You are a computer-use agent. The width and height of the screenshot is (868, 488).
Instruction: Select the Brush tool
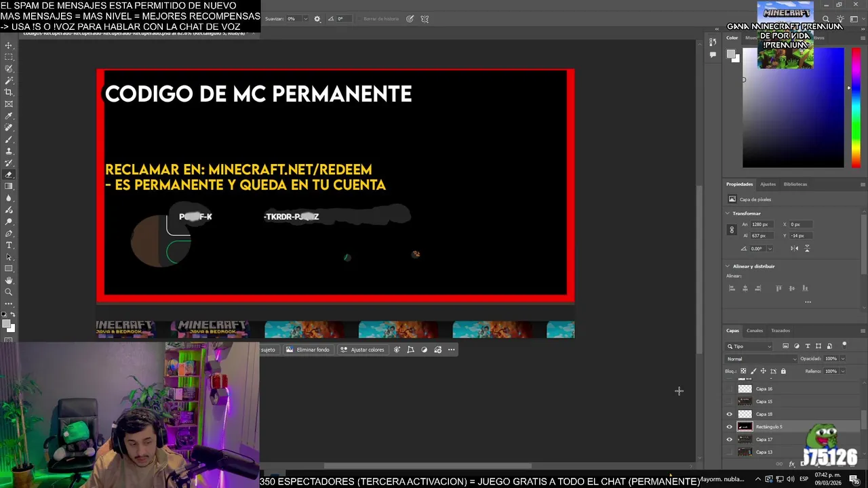[x=9, y=139]
